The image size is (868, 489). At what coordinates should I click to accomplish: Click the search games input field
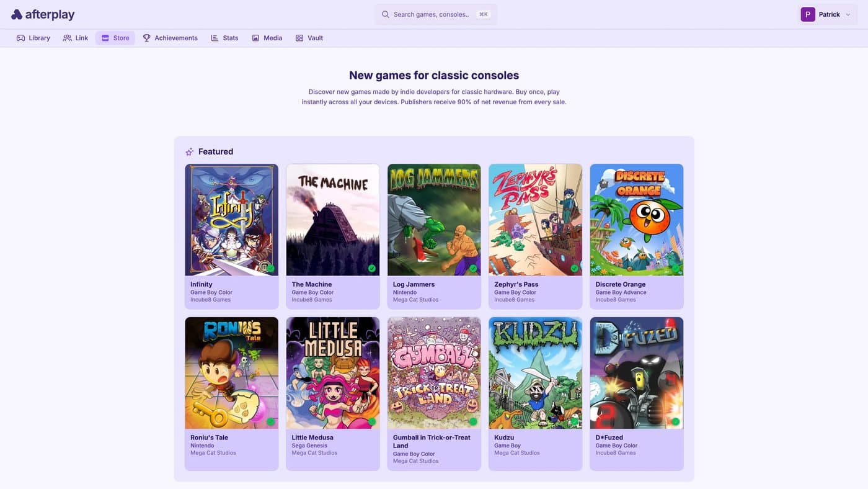436,14
